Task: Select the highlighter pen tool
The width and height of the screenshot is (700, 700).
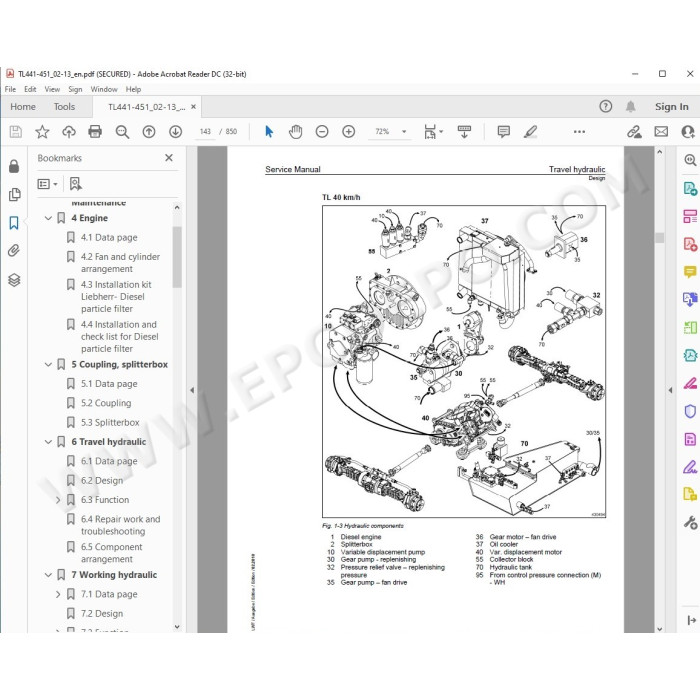Action: pos(530,132)
